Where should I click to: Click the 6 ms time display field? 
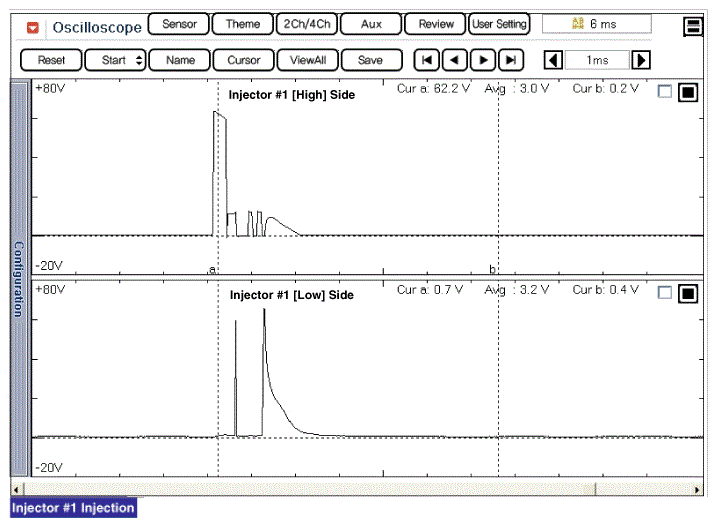(596, 24)
